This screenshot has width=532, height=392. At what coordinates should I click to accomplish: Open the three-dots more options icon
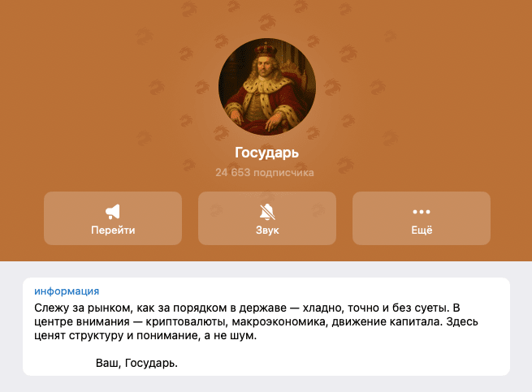pyautogui.click(x=422, y=212)
